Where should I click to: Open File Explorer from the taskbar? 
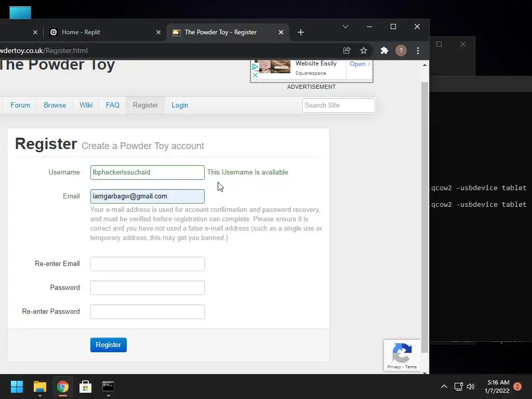pyautogui.click(x=39, y=387)
